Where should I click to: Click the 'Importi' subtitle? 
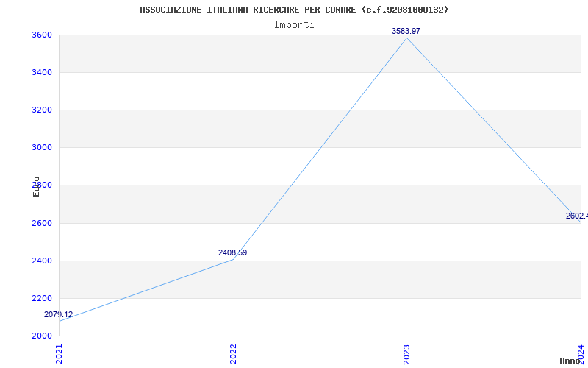294,25
